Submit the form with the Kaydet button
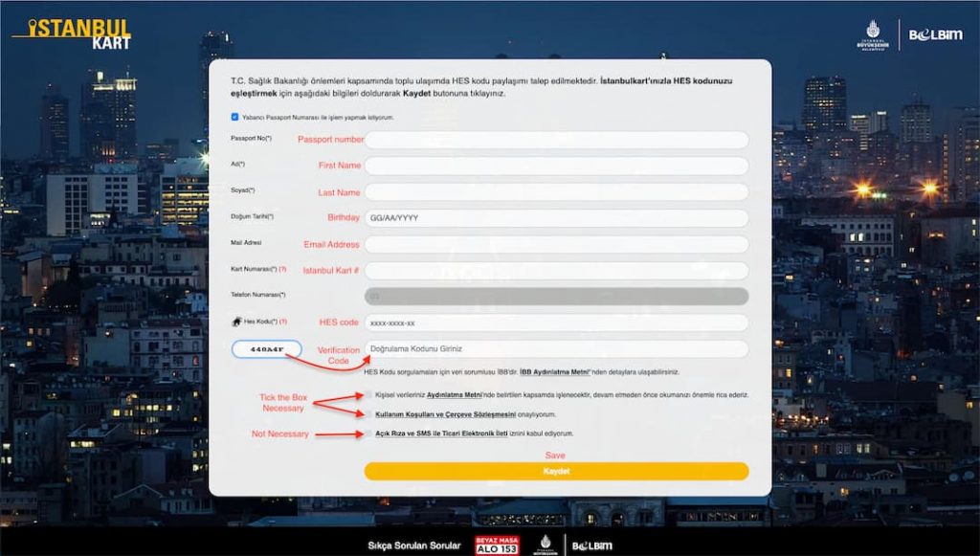The width and height of the screenshot is (980, 556). pos(556,471)
